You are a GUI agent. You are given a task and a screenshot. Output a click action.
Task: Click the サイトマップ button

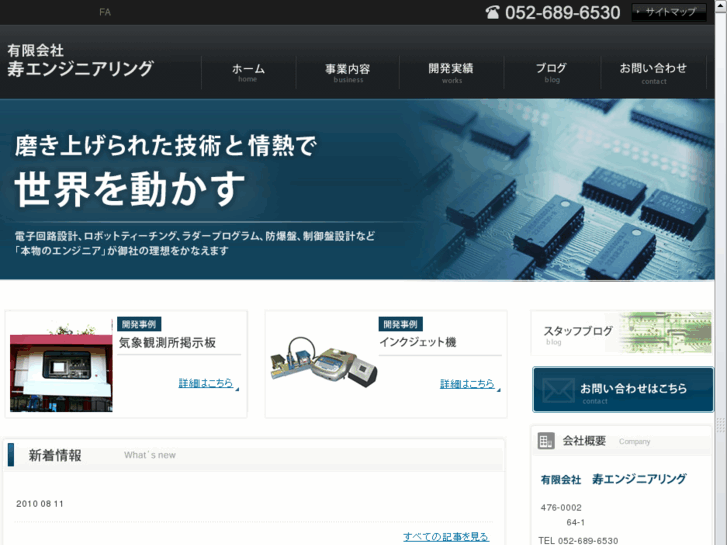669,12
